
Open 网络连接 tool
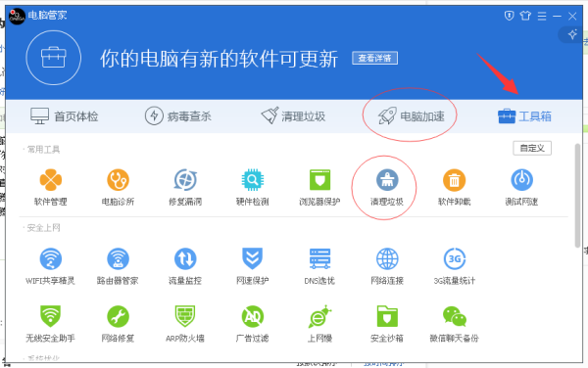click(387, 266)
